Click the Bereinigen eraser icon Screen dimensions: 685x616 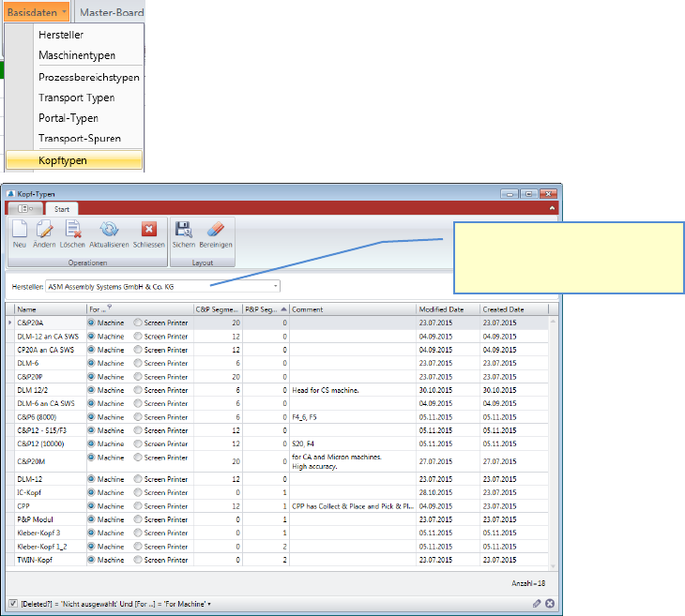pyautogui.click(x=216, y=229)
